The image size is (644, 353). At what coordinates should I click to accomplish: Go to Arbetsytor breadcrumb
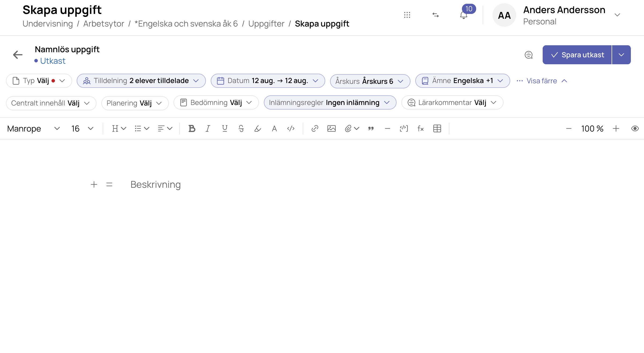click(x=103, y=24)
